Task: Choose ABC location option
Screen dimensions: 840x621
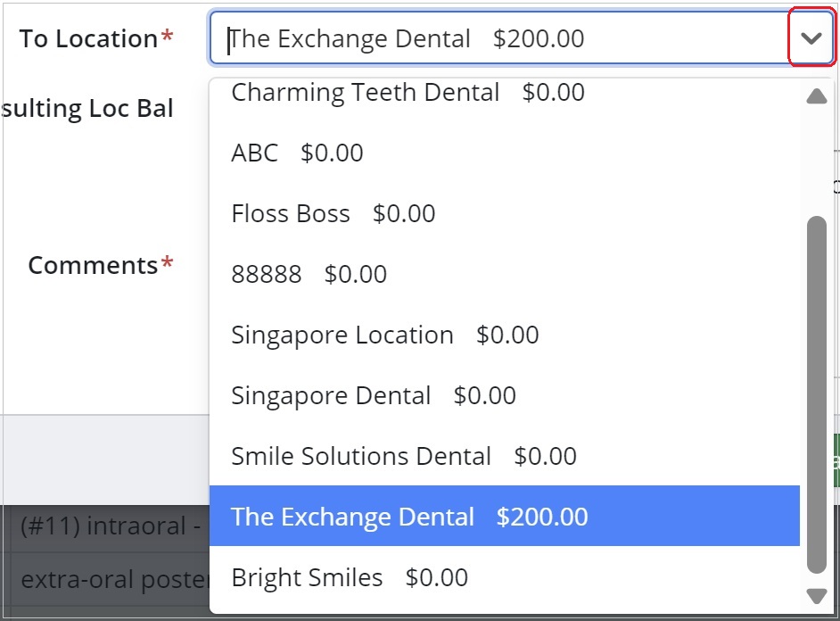Action: (294, 153)
